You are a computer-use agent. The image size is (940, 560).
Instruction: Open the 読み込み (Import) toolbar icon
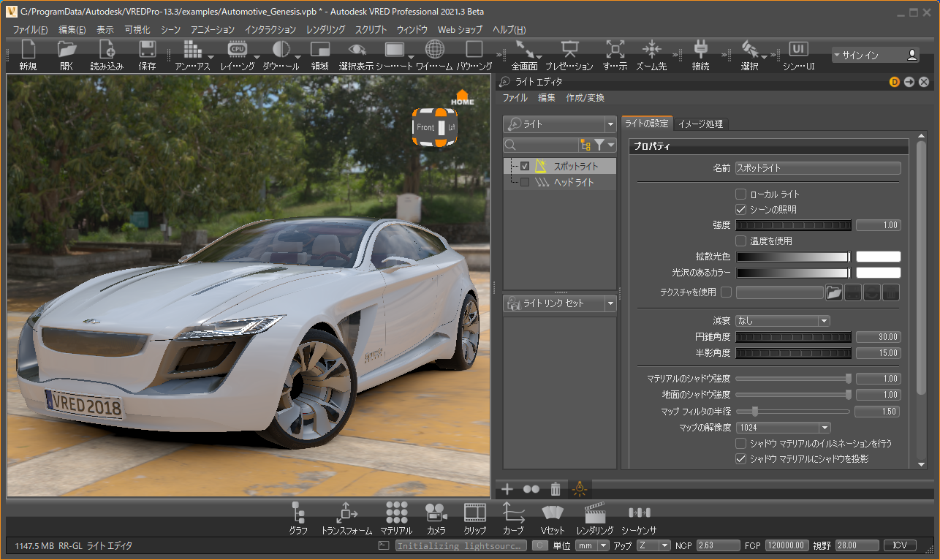(x=107, y=54)
